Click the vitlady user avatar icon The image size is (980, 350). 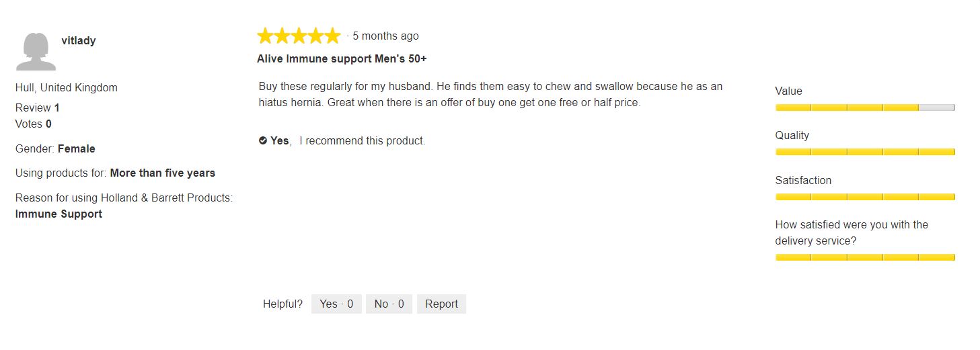click(x=36, y=51)
